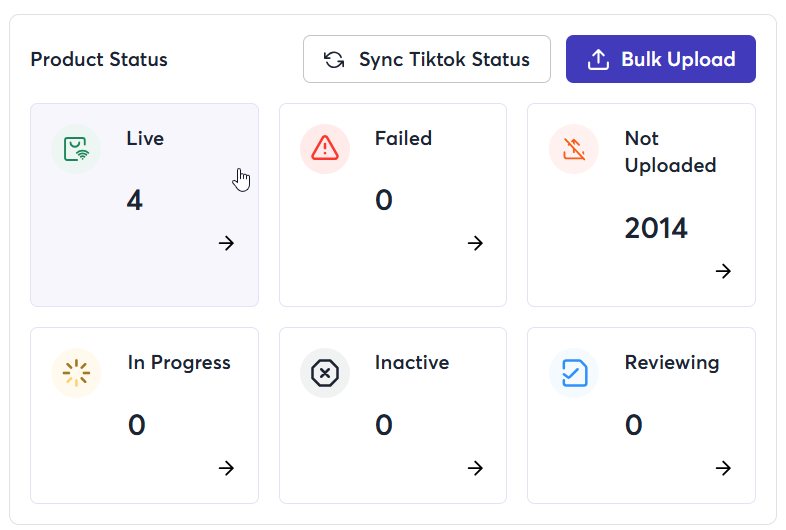Click the In Progress spinner icon
This screenshot has width=786, height=530.
[76, 373]
